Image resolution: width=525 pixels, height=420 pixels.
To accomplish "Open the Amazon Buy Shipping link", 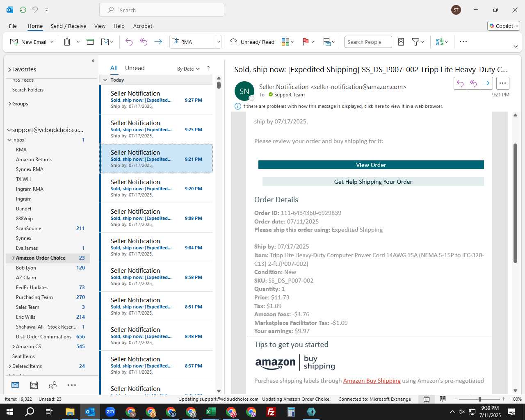I will click(372, 381).
